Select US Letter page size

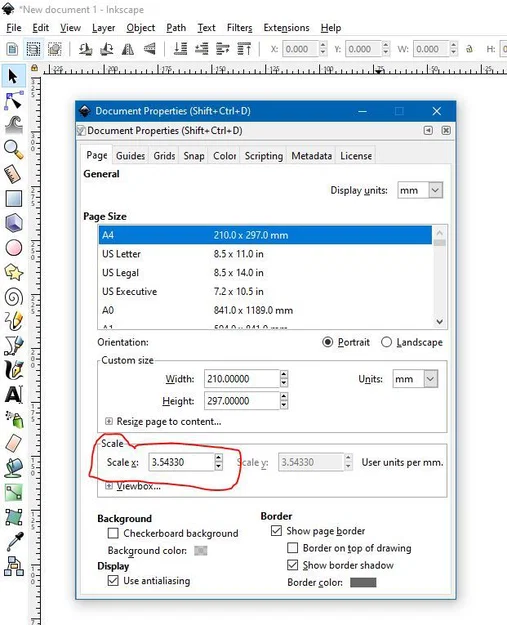point(265,254)
